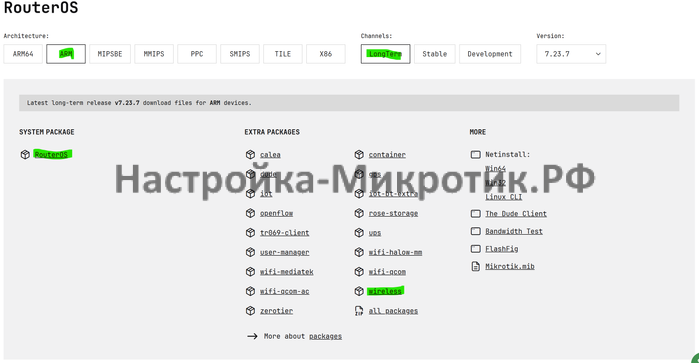The width and height of the screenshot is (699, 363).
Task: Click the container package icon
Action: pos(359,154)
